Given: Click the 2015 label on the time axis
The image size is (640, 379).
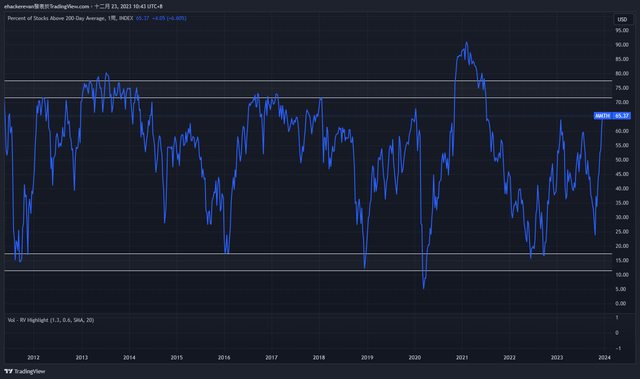Looking at the screenshot, I should pyautogui.click(x=176, y=357).
